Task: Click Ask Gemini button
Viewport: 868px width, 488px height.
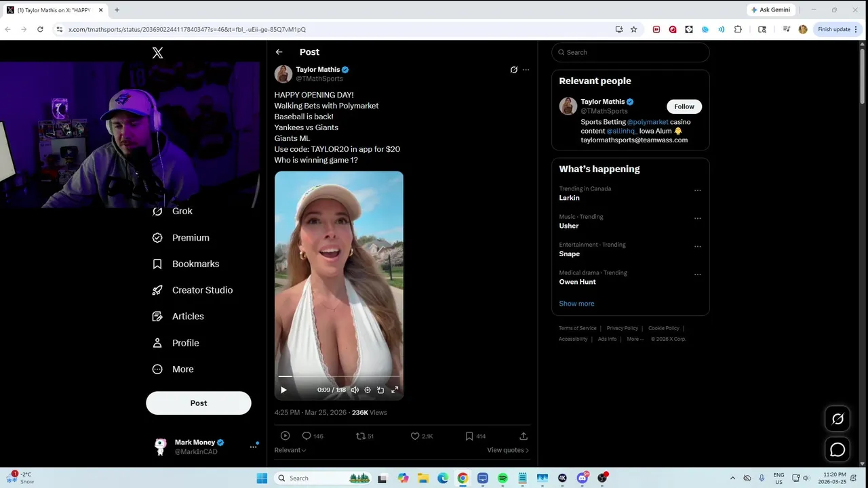Action: point(771,10)
